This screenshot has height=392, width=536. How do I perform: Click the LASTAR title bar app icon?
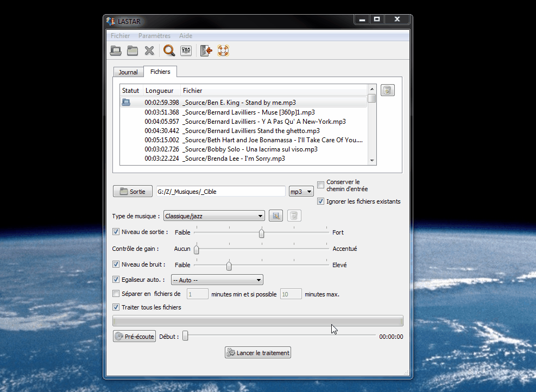coord(110,21)
